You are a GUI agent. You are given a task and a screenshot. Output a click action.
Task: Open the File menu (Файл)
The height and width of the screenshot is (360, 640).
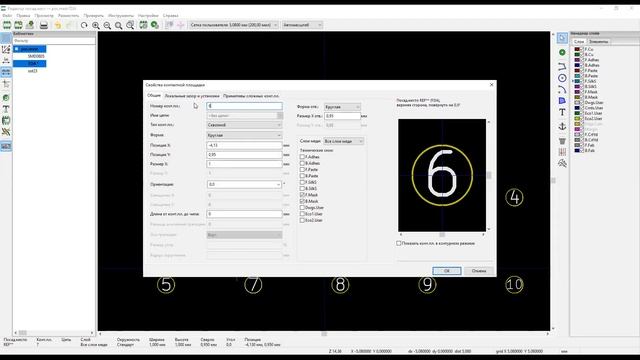[x=7, y=16]
